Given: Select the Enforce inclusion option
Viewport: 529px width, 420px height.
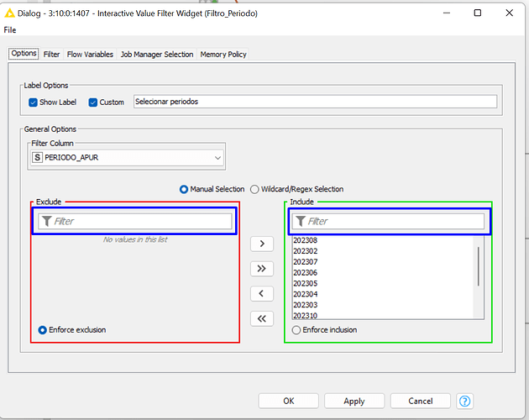Looking at the screenshot, I should tap(296, 330).
